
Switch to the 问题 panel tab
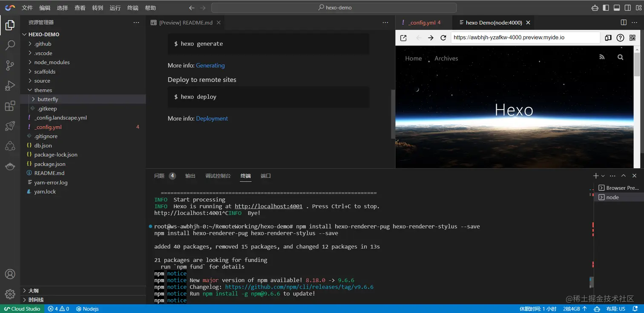click(x=159, y=176)
